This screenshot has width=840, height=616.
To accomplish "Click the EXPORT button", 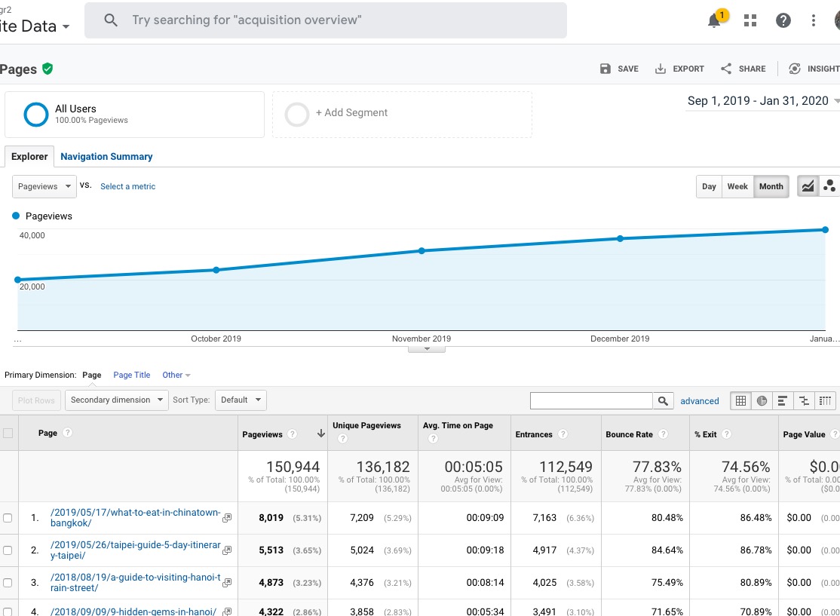I will click(679, 69).
